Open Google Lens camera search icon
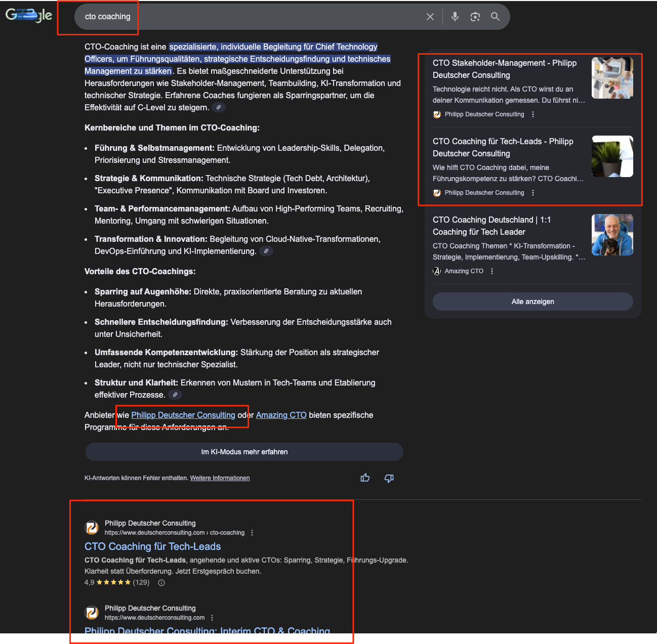The width and height of the screenshot is (657, 644). [x=475, y=16]
